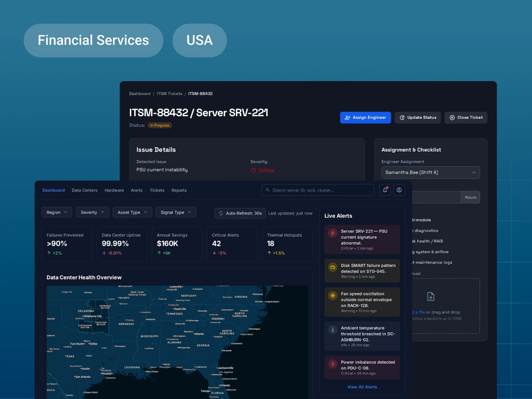This screenshot has width=532, height=399.
Task: Click the search magnifier icon
Action: pyautogui.click(x=267, y=190)
